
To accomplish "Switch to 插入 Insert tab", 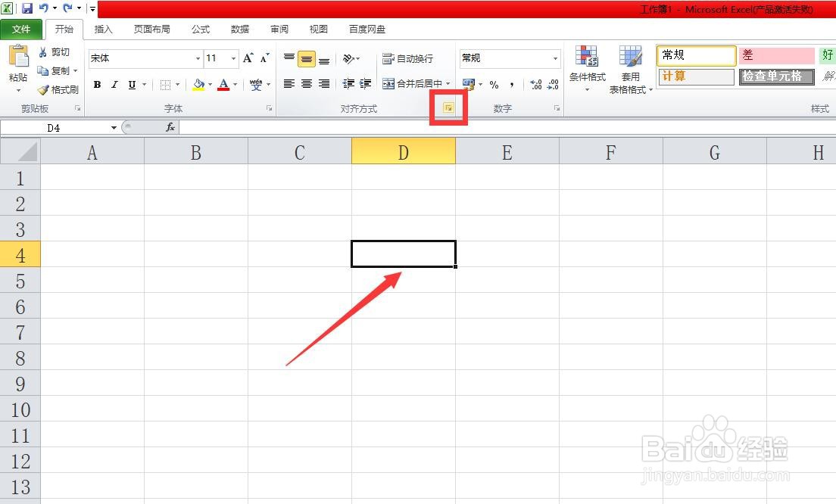I will tap(104, 30).
